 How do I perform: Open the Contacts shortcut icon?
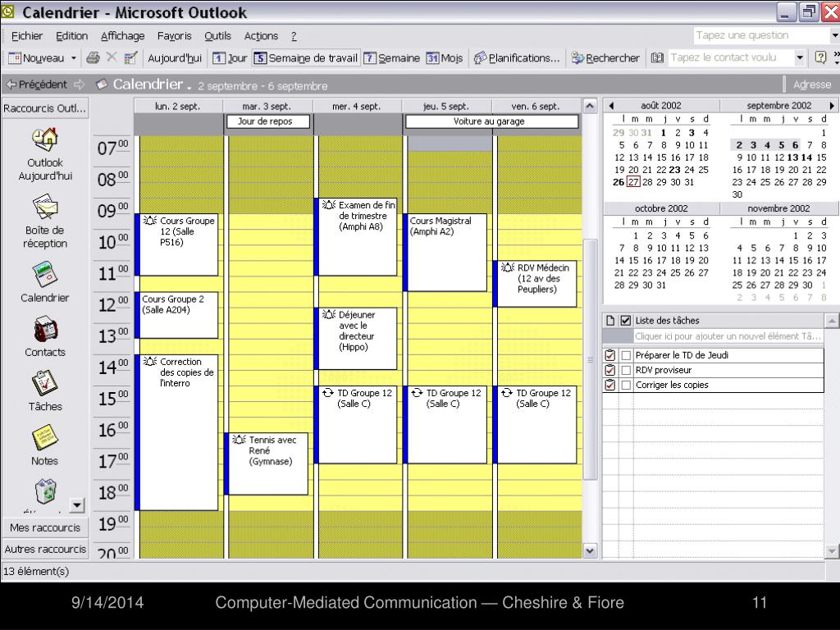coord(45,330)
